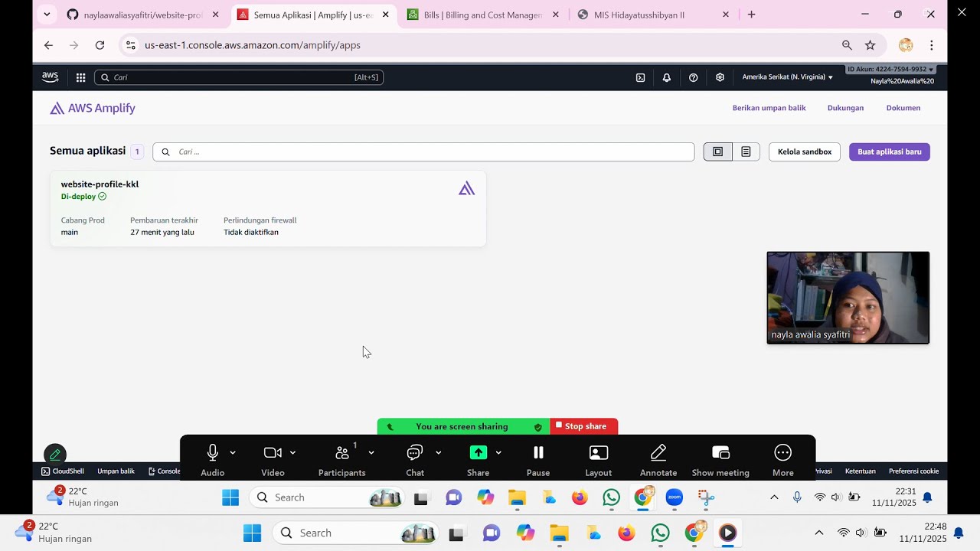The height and width of the screenshot is (551, 980).
Task: Click the nayla awalia syafitri video thumbnail
Action: coord(848,298)
